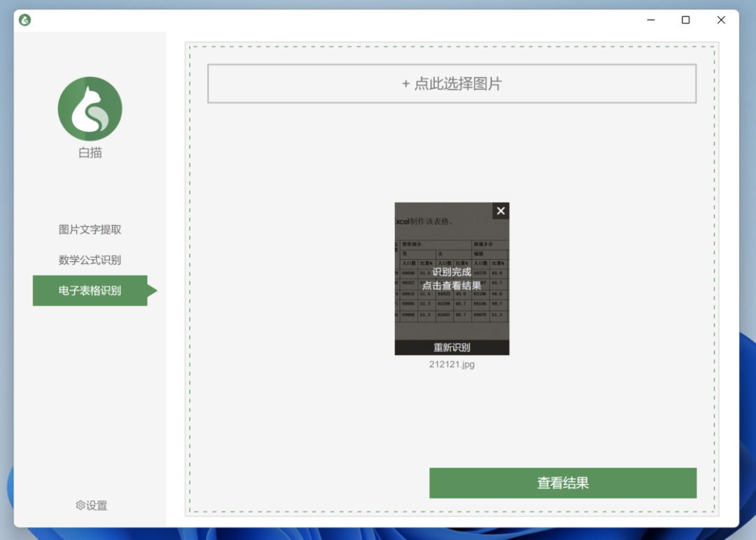
Task: Click the small app icon in title bar
Action: point(25,20)
